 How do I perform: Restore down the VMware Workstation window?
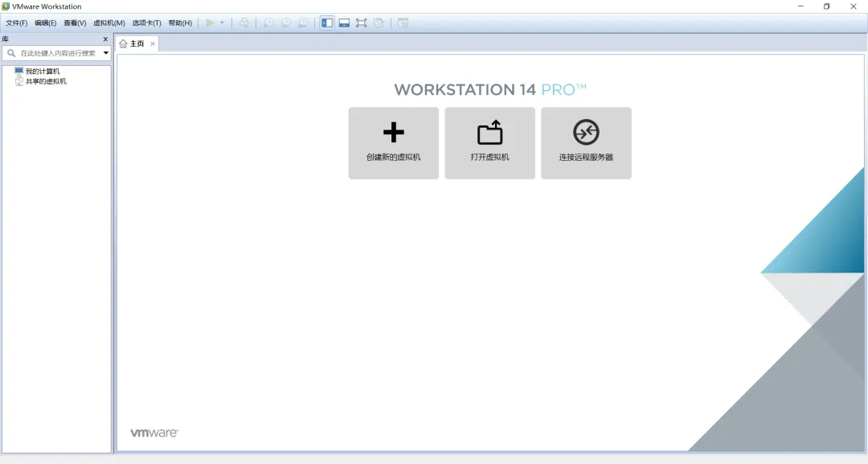[826, 6]
